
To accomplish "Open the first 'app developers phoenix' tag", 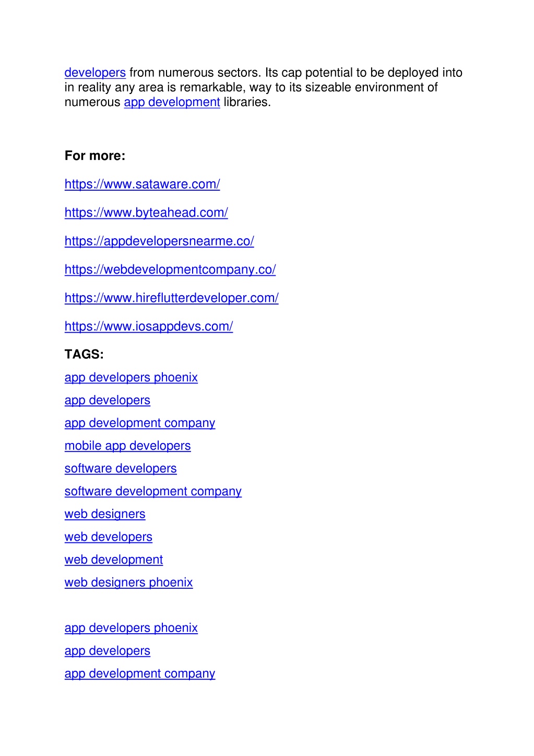I will 131,377.
